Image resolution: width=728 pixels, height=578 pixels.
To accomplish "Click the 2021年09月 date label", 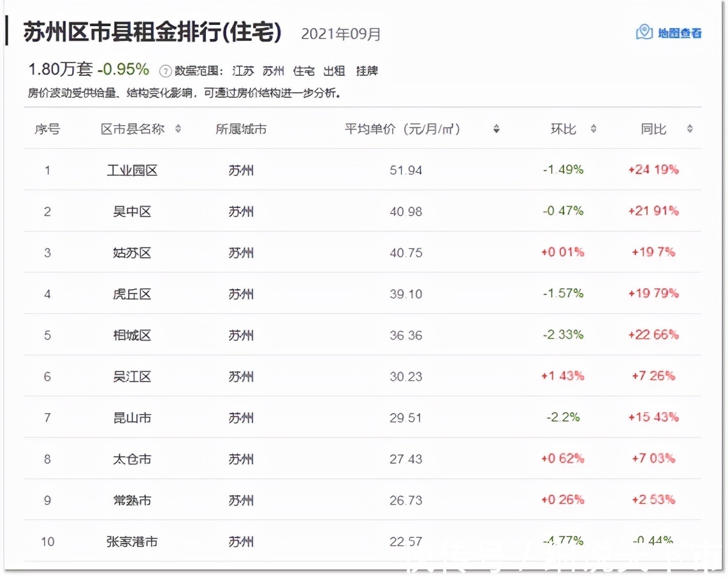I will (341, 34).
